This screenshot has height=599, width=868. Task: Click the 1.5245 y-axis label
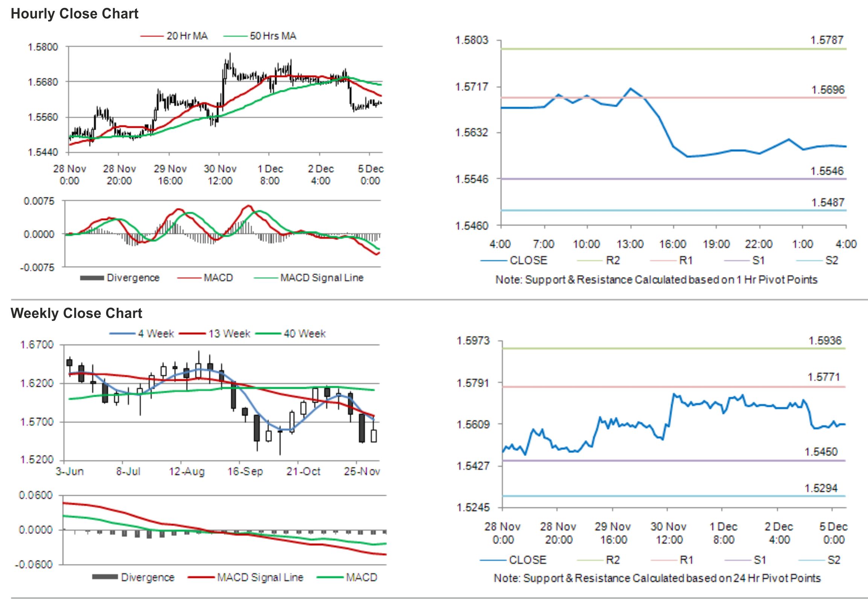[473, 508]
